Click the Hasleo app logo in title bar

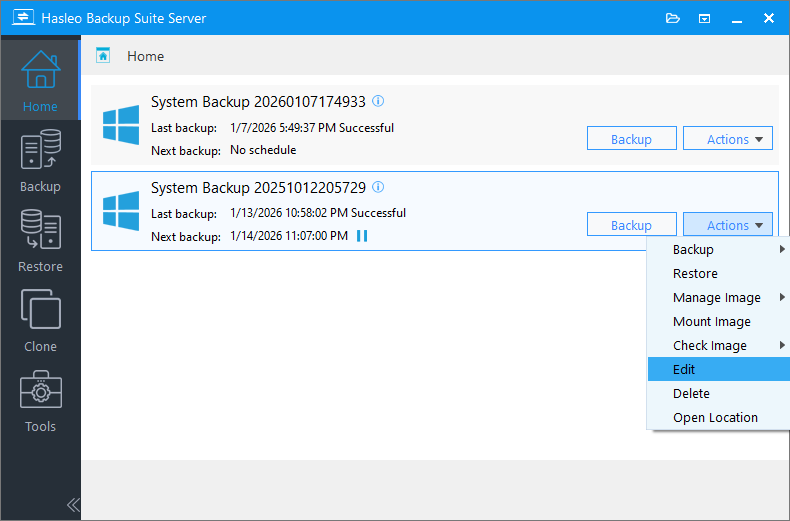point(23,18)
